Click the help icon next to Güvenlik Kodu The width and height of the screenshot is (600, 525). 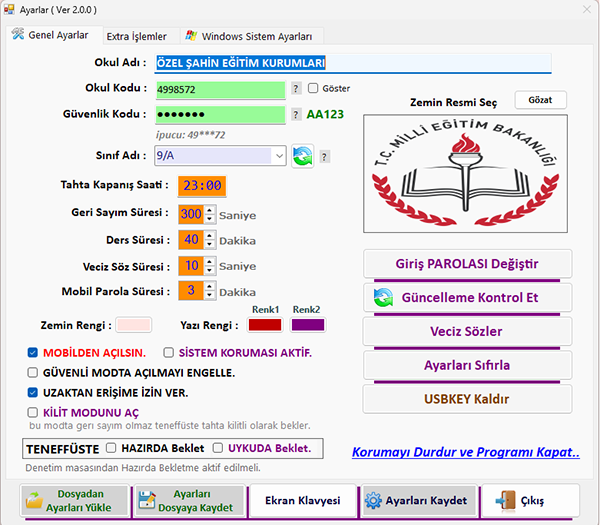296,114
